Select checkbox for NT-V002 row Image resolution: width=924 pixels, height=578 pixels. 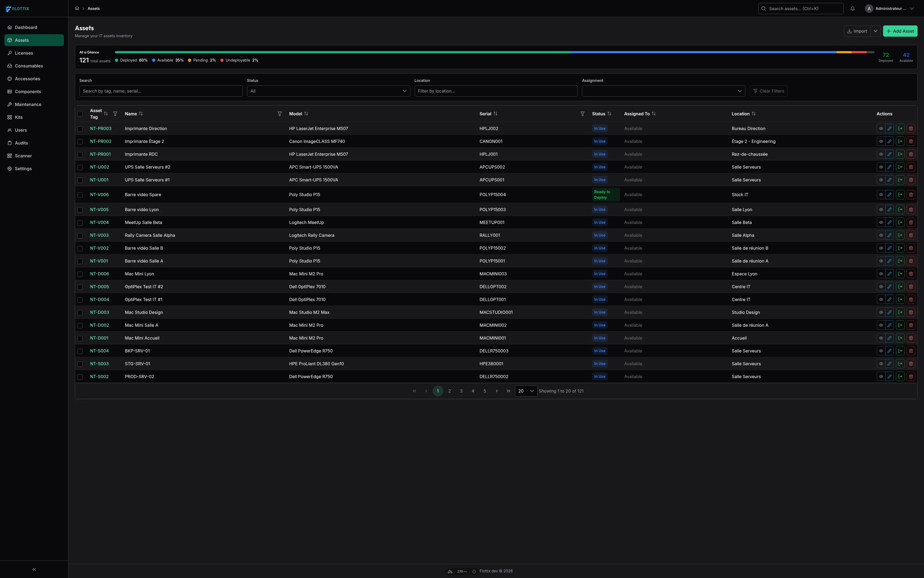pyautogui.click(x=80, y=249)
